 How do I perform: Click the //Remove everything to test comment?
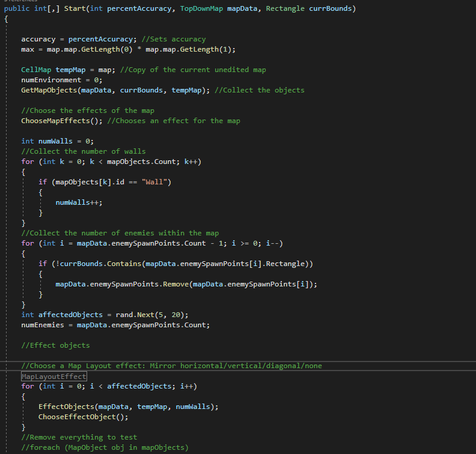79,437
